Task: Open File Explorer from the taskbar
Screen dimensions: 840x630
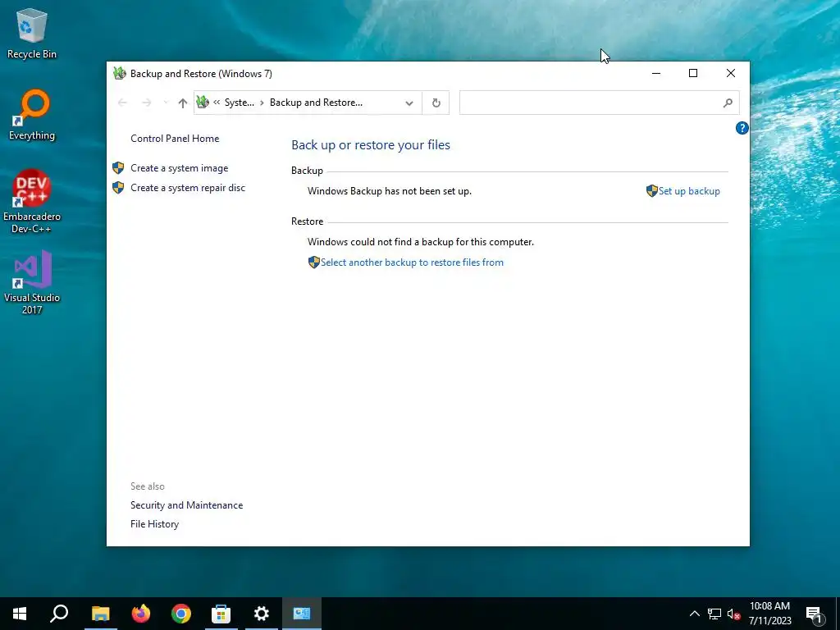Action: click(100, 614)
